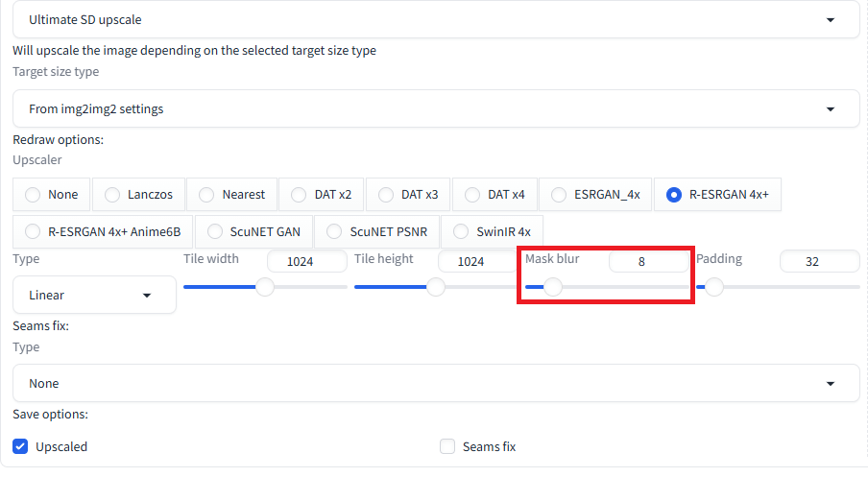Choose the ESRGAN_4x upscaler
This screenshot has width=868, height=477.
click(596, 194)
